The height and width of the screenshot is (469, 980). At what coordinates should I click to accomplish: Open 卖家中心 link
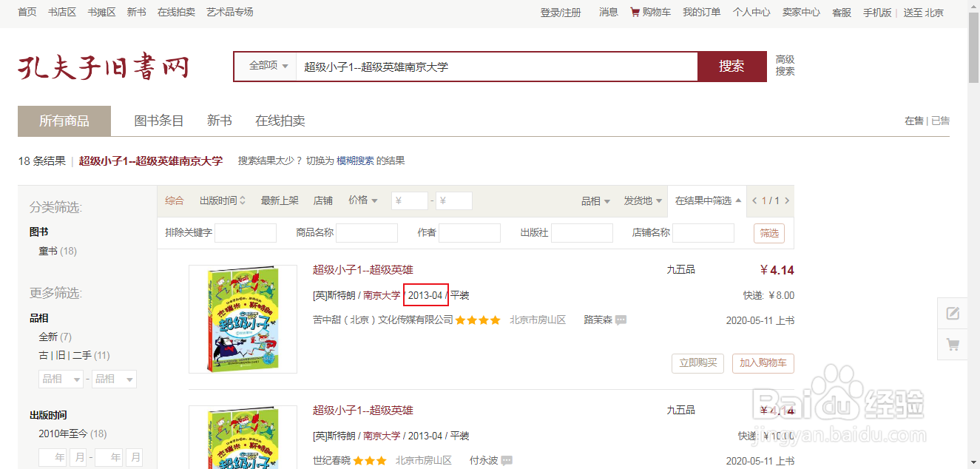click(801, 12)
